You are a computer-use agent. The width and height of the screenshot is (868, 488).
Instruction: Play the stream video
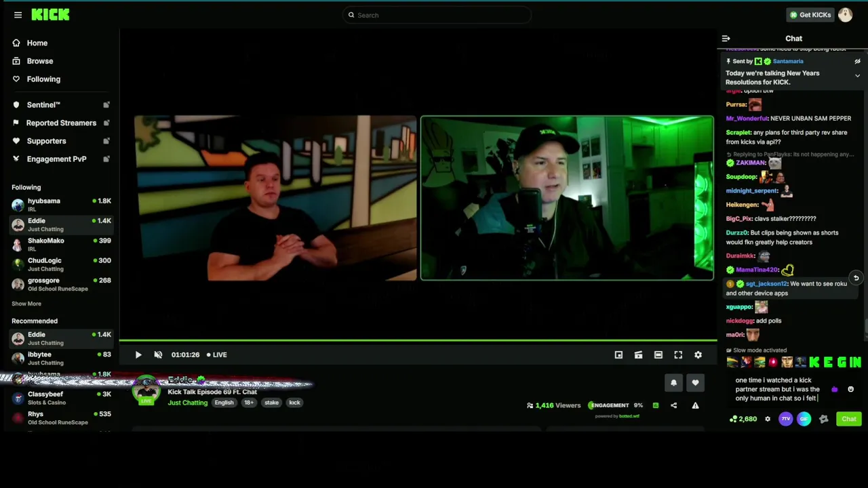tap(138, 354)
